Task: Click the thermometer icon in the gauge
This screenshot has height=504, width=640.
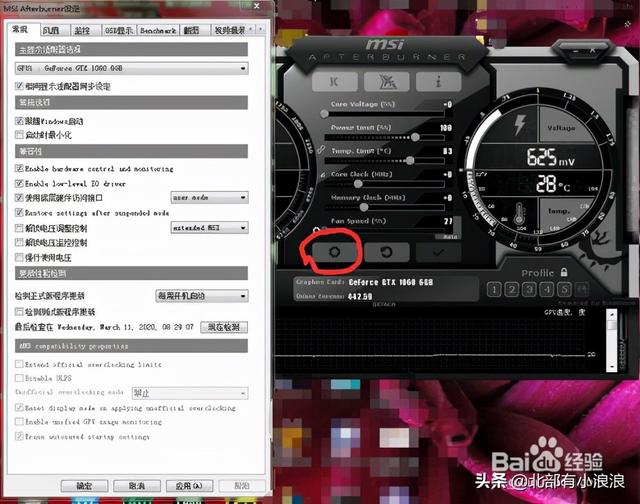Action: pyautogui.click(x=519, y=213)
